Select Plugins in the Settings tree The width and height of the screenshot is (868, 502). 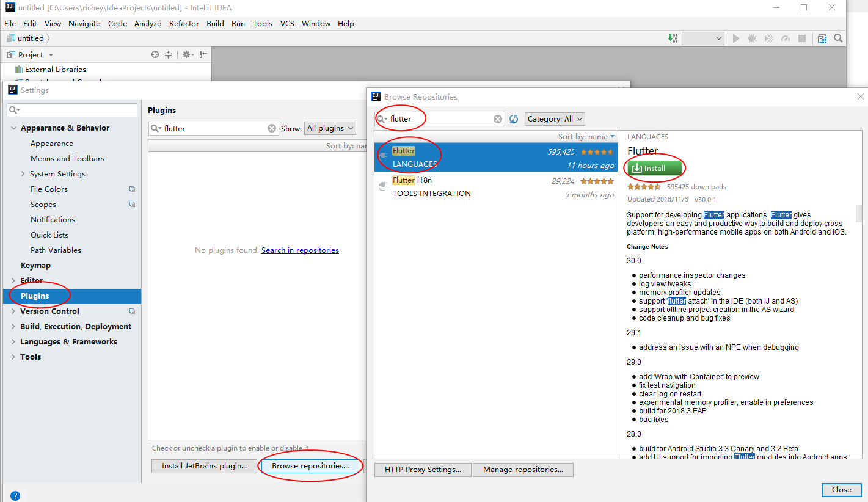72,296
